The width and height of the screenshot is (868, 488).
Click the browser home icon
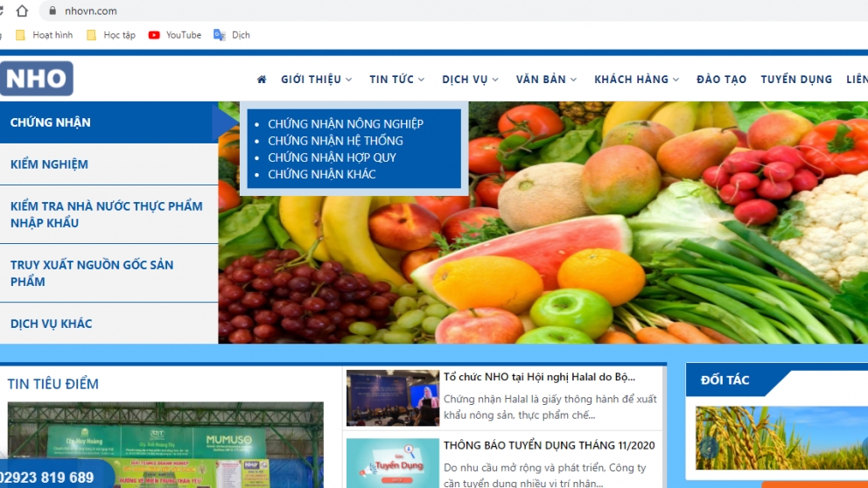(22, 11)
